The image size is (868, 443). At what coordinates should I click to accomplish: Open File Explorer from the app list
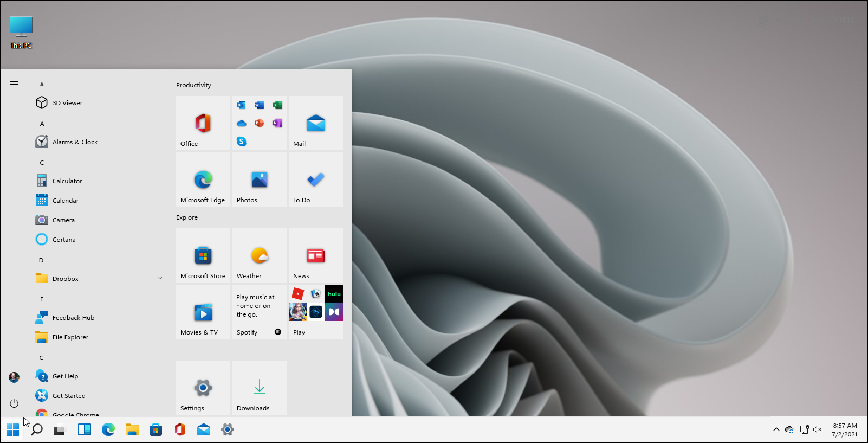coord(99,337)
